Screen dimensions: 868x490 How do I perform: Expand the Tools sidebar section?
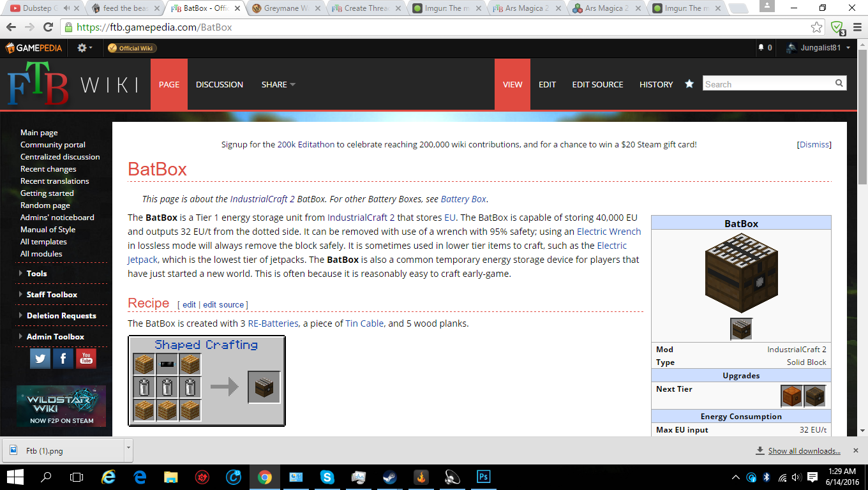pos(36,273)
